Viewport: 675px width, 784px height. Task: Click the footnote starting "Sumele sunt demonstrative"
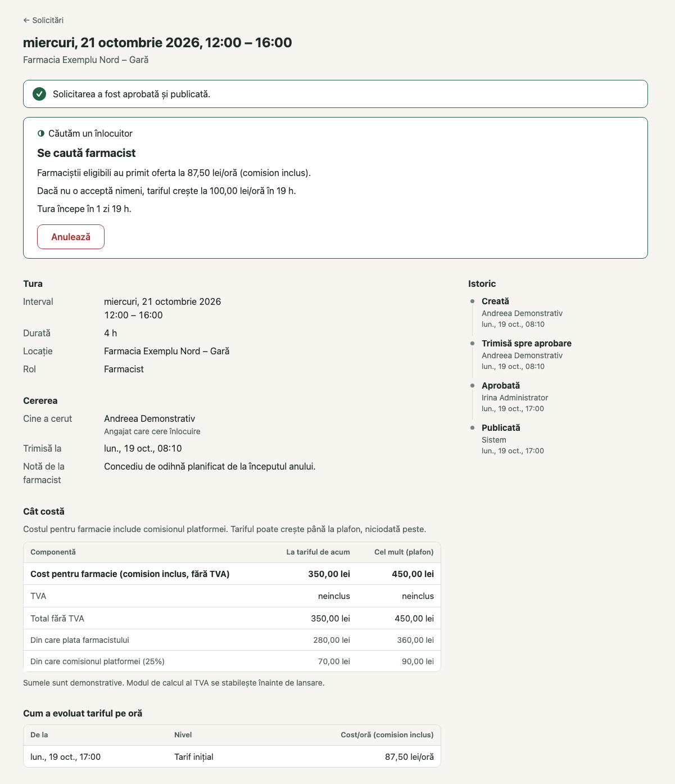click(x=174, y=683)
